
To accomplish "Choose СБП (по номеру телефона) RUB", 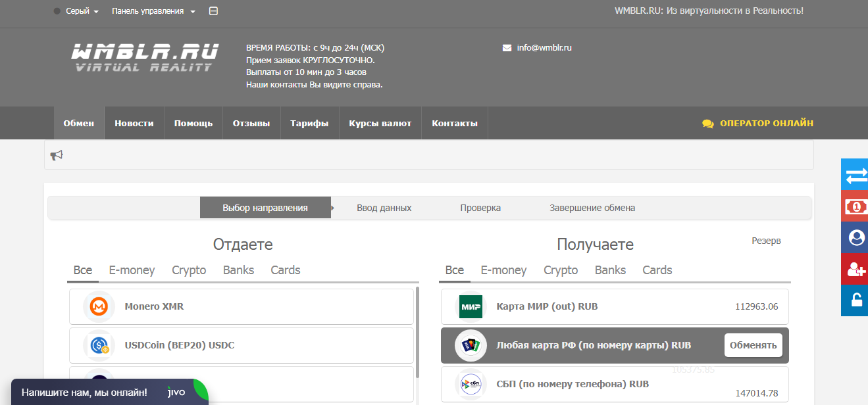I will coord(615,384).
